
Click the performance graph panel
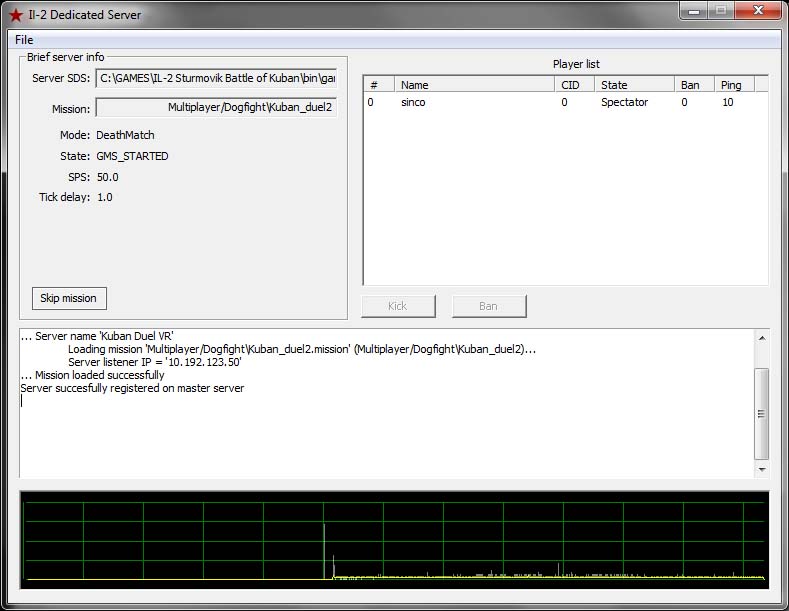pyautogui.click(x=394, y=540)
